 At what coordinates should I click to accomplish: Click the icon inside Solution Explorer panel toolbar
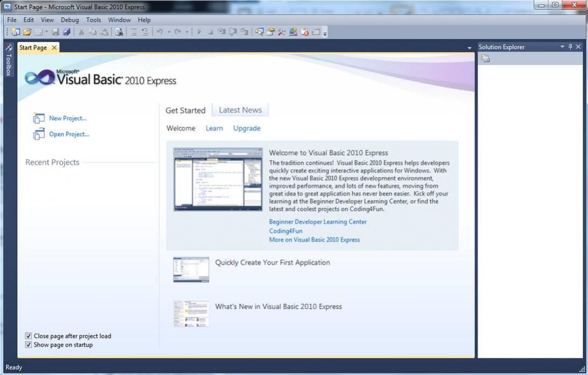(486, 59)
